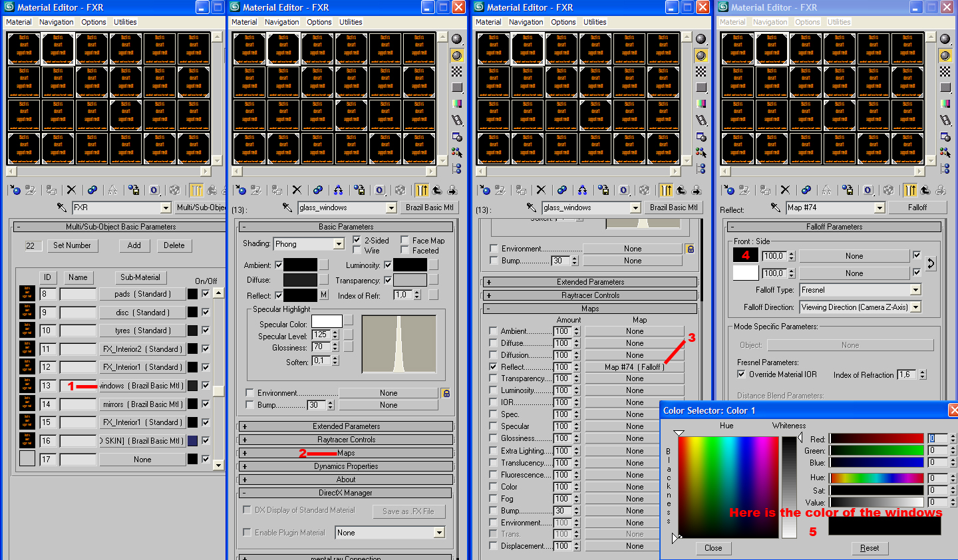
Task: Click Sample UV Tiling icon in Basic Parameters editor
Action: (x=457, y=88)
